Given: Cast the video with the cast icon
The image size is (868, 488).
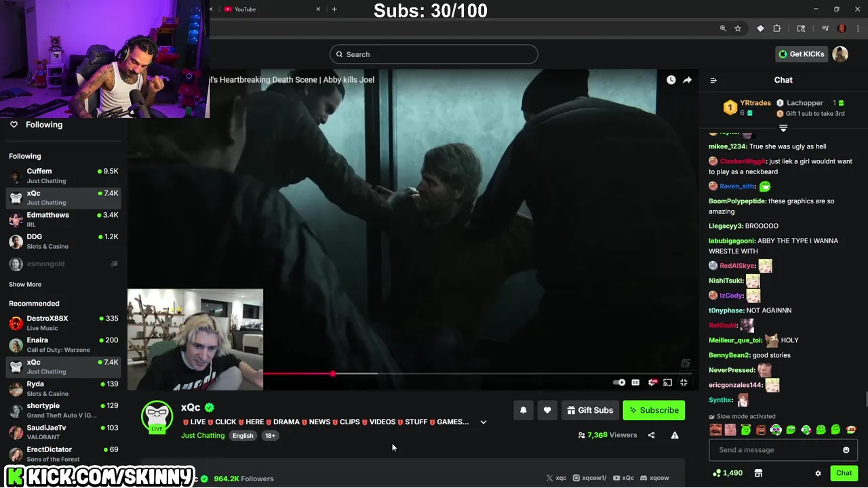Looking at the screenshot, I should [668, 383].
